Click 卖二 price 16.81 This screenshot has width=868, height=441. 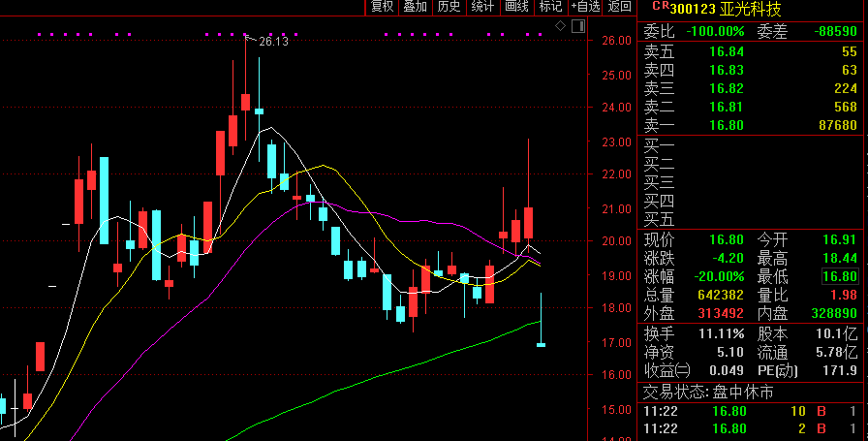727,107
